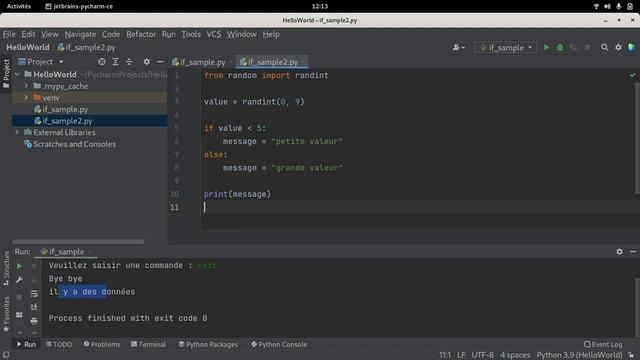Open the Refactor menu
The image size is (640, 360).
pyautogui.click(x=141, y=34)
